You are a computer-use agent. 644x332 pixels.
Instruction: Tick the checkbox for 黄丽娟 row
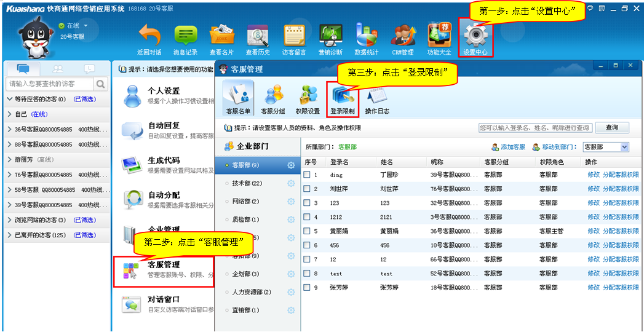(x=307, y=231)
